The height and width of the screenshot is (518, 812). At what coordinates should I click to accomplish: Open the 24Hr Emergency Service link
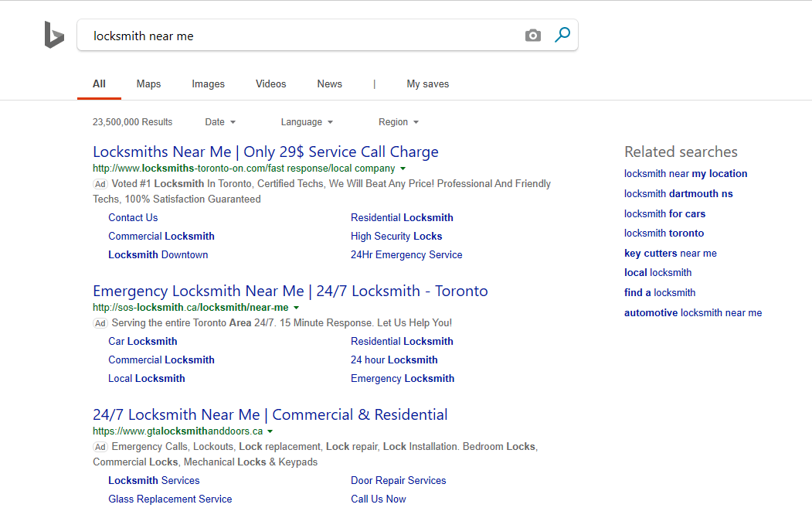(406, 254)
